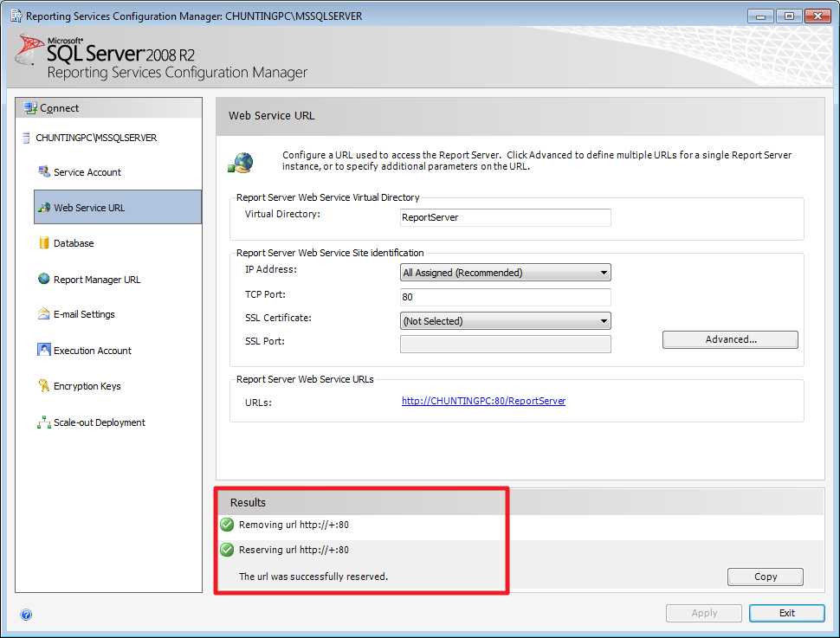
Task: Copy the results with Copy button
Action: coord(765,577)
